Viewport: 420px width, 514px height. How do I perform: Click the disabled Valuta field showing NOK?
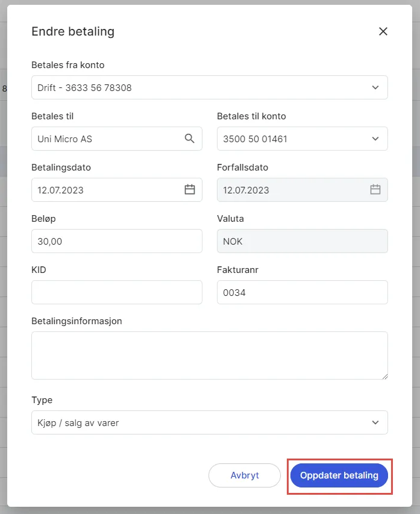pyautogui.click(x=302, y=241)
